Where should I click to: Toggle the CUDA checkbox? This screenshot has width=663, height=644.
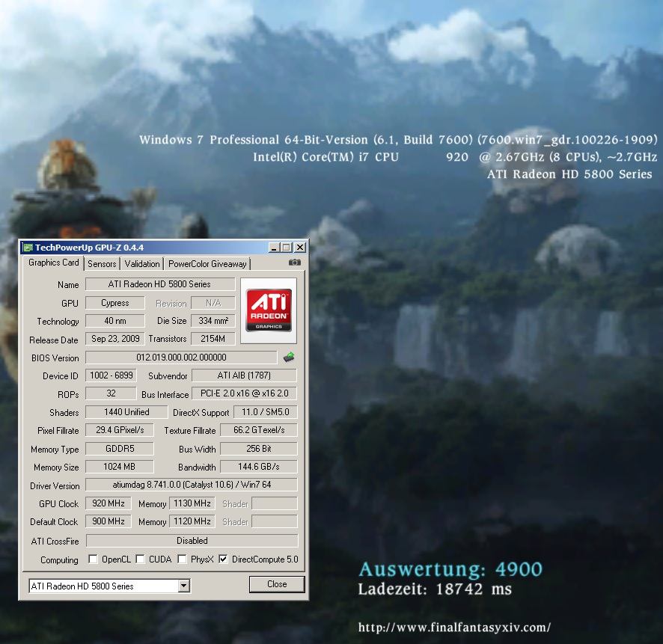coord(140,559)
